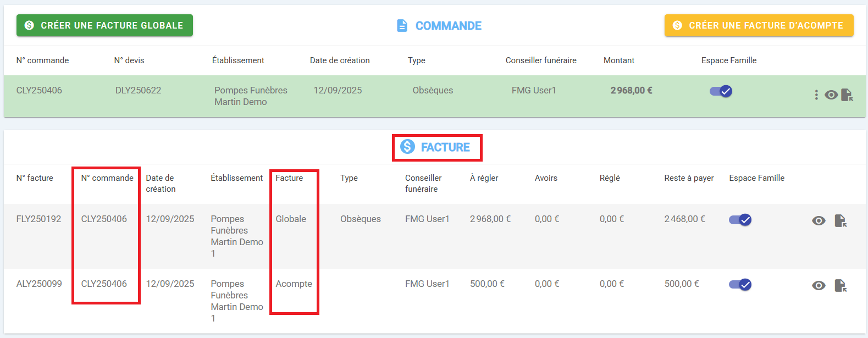Click the document icon beside COMMANDE heading
The width and height of the screenshot is (868, 338).
pyautogui.click(x=402, y=26)
